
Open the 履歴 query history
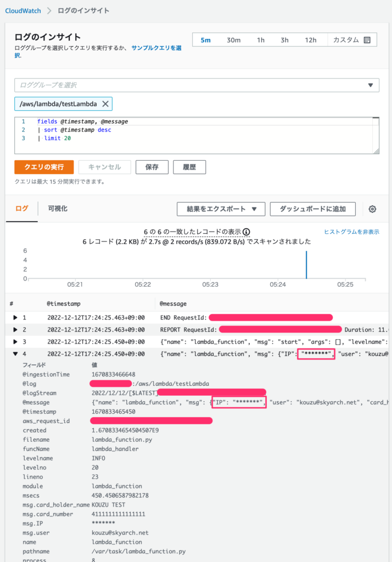[189, 167]
